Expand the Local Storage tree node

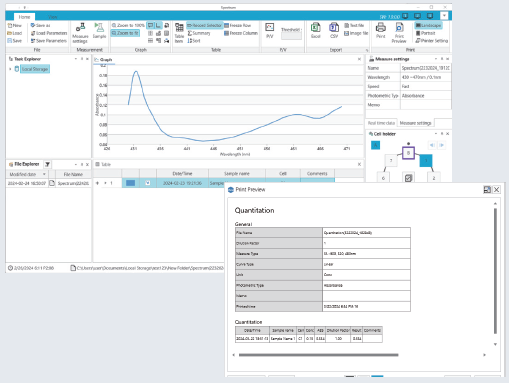coord(10,69)
